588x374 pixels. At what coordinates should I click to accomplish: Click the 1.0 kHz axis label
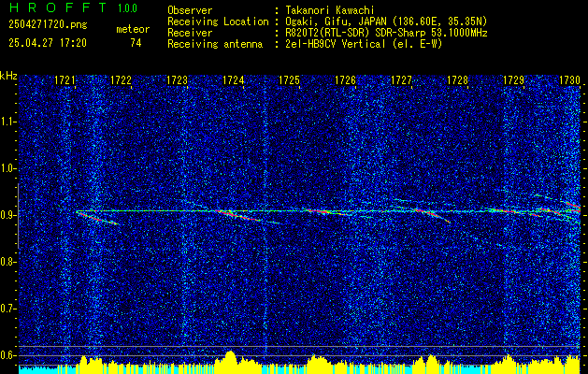tap(7, 168)
